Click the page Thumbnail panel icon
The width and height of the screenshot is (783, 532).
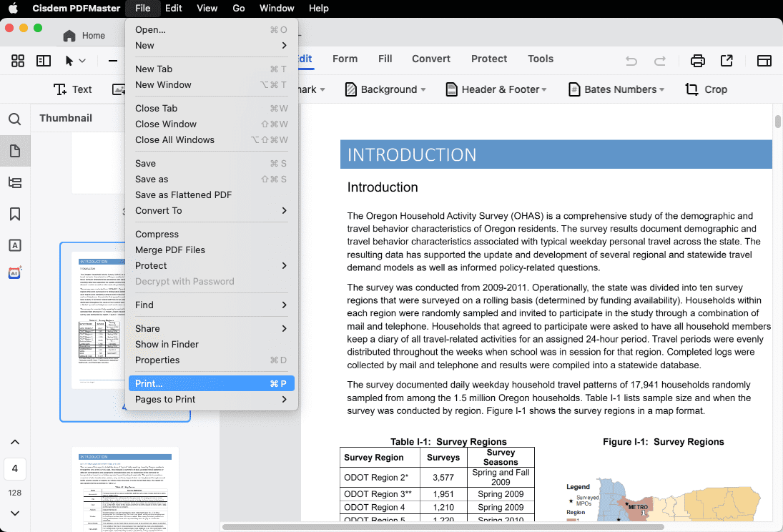coord(15,151)
